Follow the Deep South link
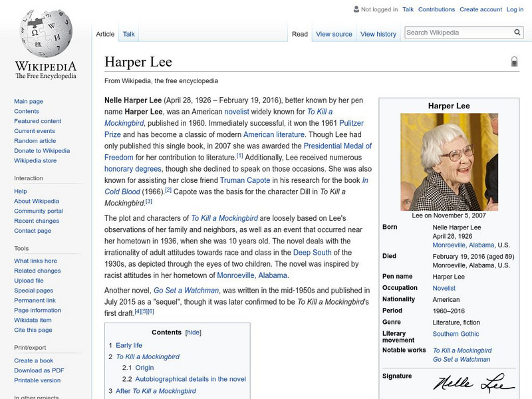 click(x=312, y=253)
